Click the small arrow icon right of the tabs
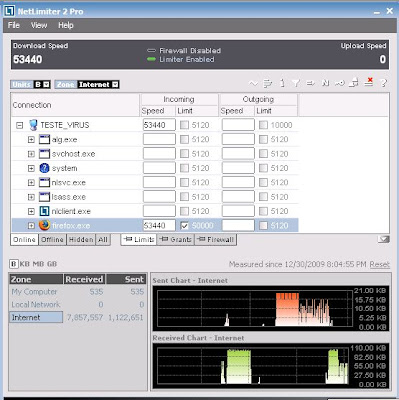This screenshot has width=399, height=400. 384,239
